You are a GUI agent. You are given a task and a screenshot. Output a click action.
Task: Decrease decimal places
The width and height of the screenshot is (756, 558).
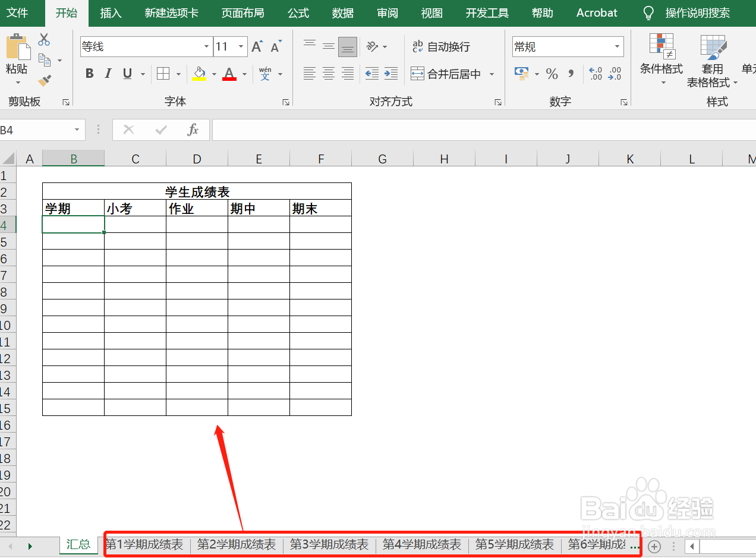[x=615, y=74]
